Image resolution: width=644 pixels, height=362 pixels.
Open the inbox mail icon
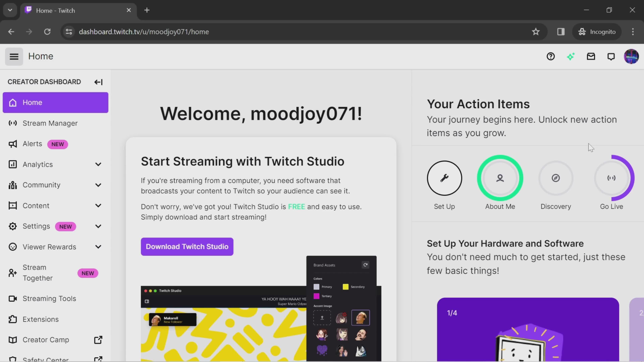pos(591,56)
